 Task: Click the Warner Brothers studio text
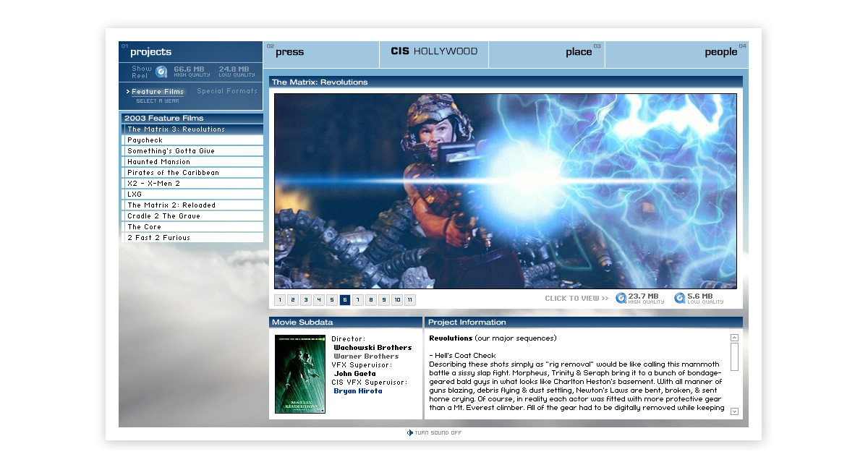[366, 356]
